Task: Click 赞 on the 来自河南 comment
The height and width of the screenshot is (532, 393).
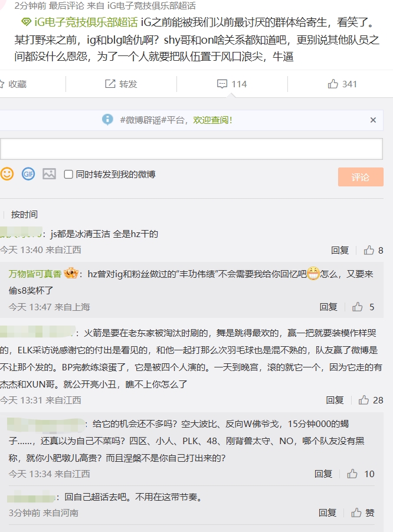Action: point(363,513)
